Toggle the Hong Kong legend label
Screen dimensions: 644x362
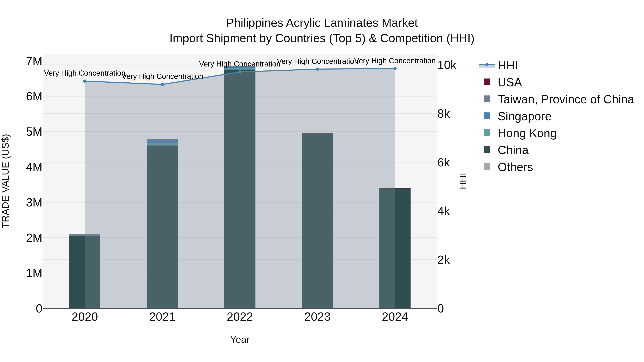(x=527, y=133)
